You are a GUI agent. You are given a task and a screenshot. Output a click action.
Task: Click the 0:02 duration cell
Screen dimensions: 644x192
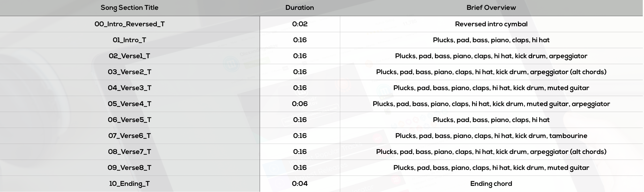(x=300, y=24)
